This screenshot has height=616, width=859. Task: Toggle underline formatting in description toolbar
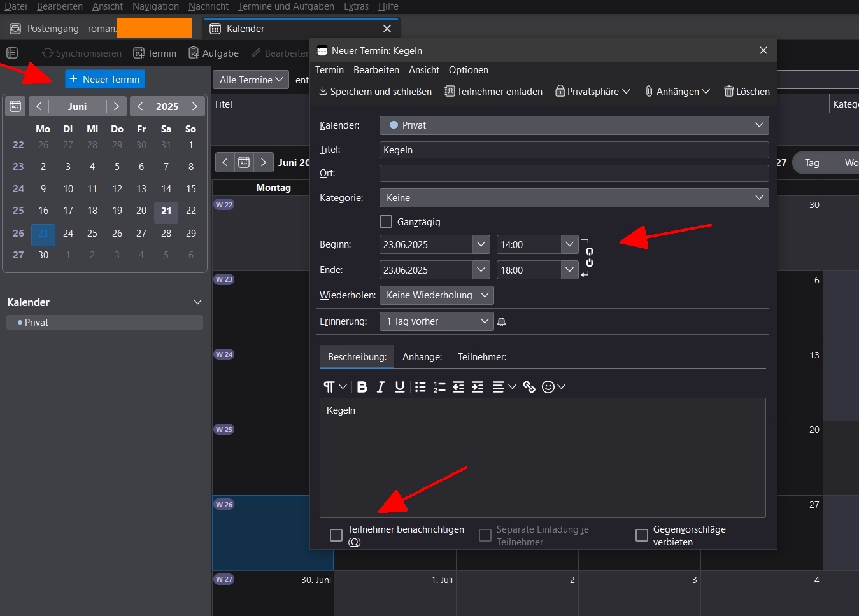[400, 387]
